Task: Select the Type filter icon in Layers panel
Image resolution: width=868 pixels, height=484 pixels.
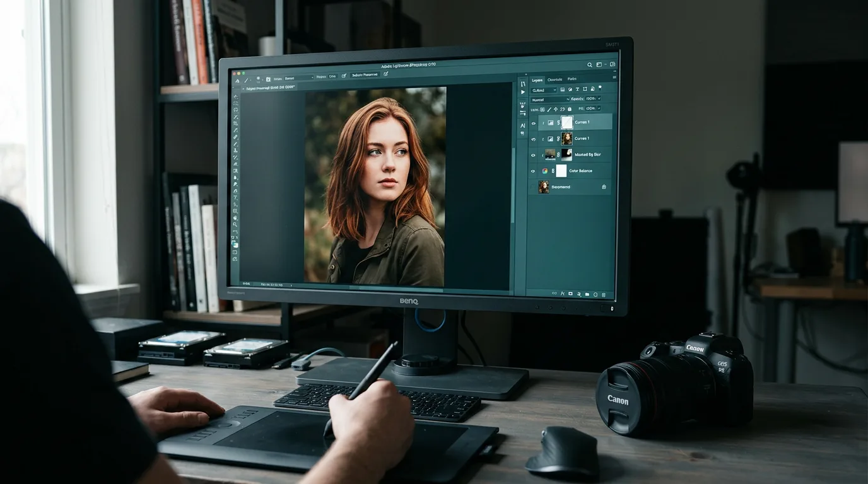Action: 577,89
